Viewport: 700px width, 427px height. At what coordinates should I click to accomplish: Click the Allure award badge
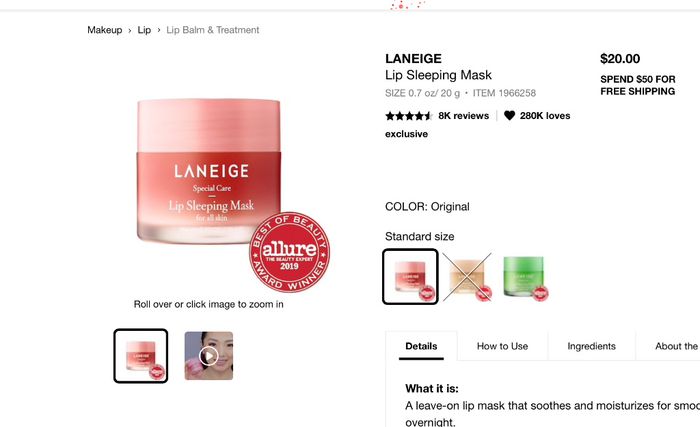pyautogui.click(x=289, y=252)
